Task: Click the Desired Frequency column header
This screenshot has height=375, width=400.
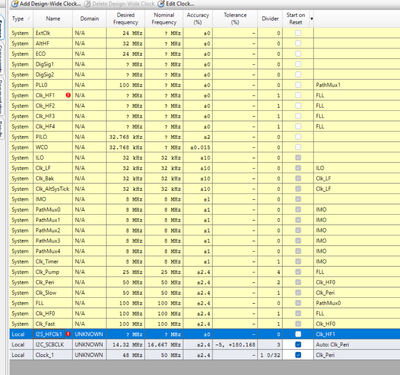Action: tap(125, 19)
